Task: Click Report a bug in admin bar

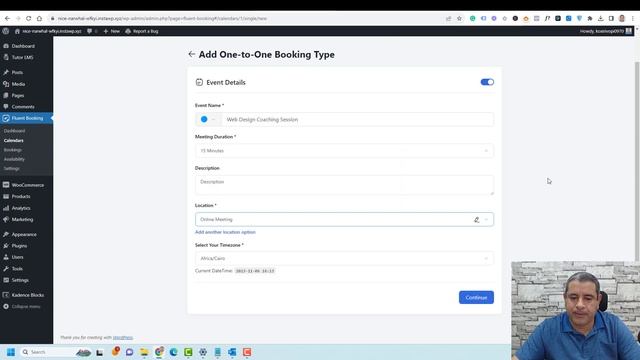Action: point(142,31)
